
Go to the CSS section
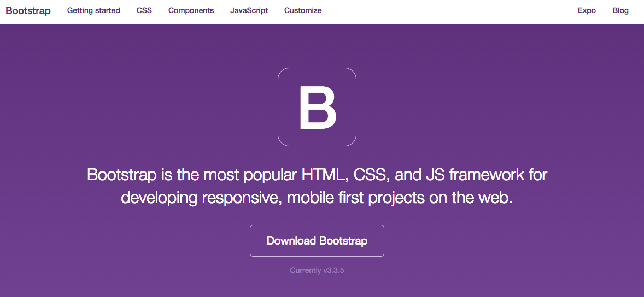pos(144,11)
